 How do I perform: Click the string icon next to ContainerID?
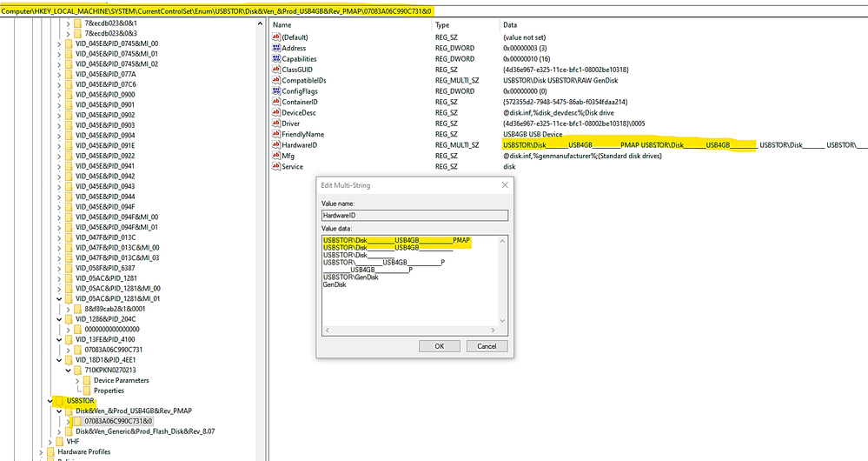point(276,102)
